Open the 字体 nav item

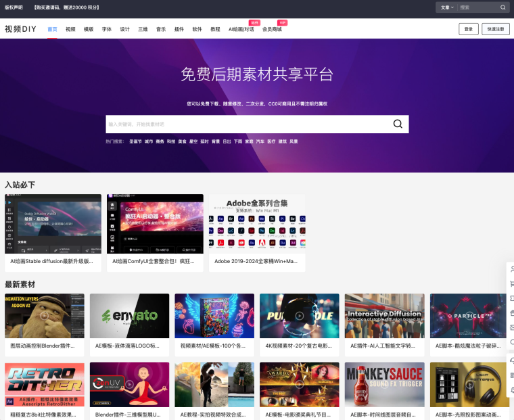tap(107, 29)
